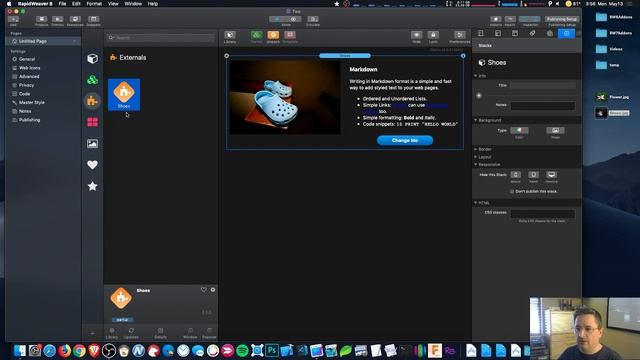Viewport: 640px width, 360px height.
Task: Click the red Template toolbar icon
Action: pyautogui.click(x=290, y=35)
